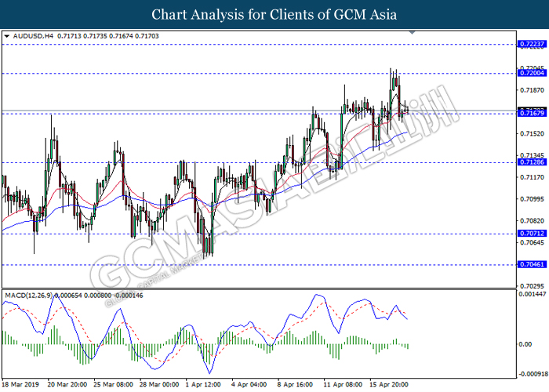Image resolution: width=549 pixels, height=392 pixels.
Task: Click the 20 Mar 20:00 time label
Action: click(x=67, y=385)
